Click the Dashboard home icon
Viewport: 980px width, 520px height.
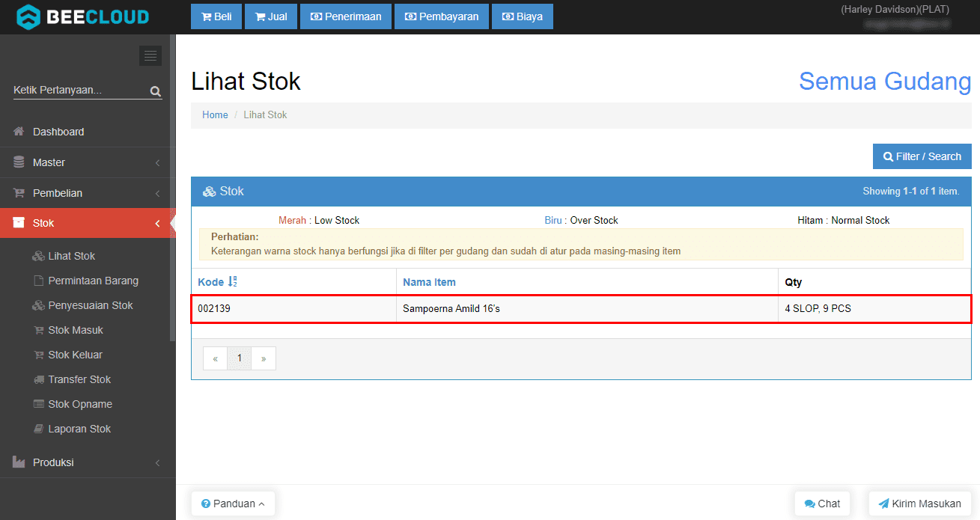[x=19, y=132]
